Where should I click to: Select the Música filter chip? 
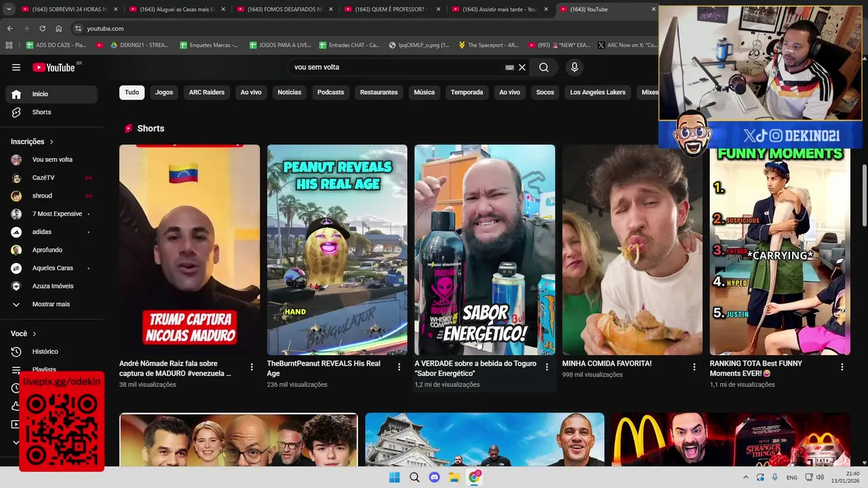(425, 92)
